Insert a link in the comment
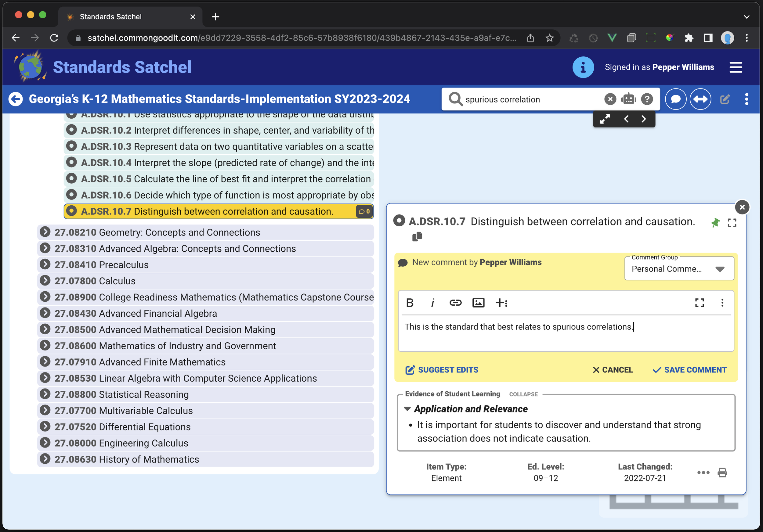Screen dimensions: 763x532 pyautogui.click(x=455, y=303)
